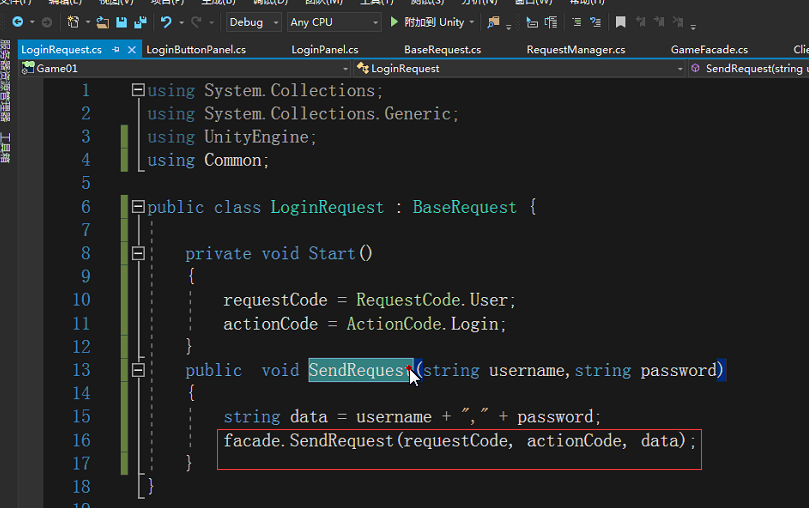Screen dimensions: 809x508
Task: Click the Start method name on line 8
Action: 332,254
